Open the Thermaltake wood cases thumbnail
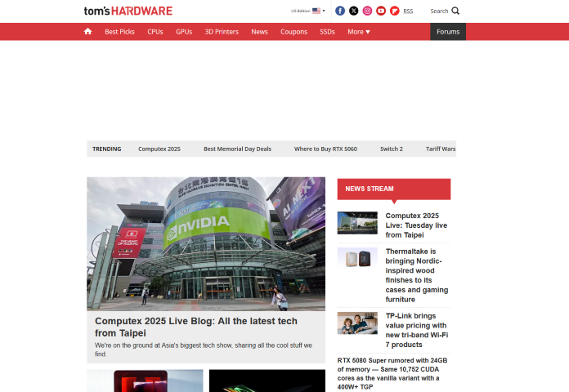This screenshot has width=569, height=392. (357, 257)
